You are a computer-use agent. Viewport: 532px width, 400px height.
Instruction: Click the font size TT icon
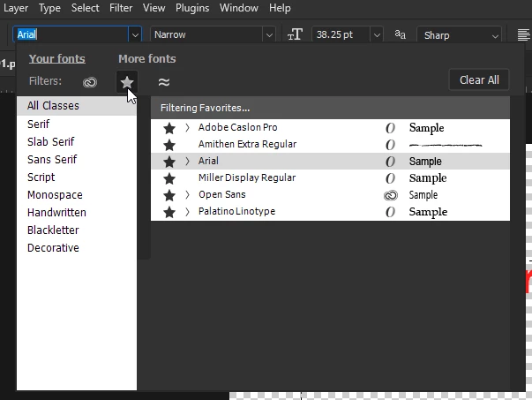click(295, 34)
